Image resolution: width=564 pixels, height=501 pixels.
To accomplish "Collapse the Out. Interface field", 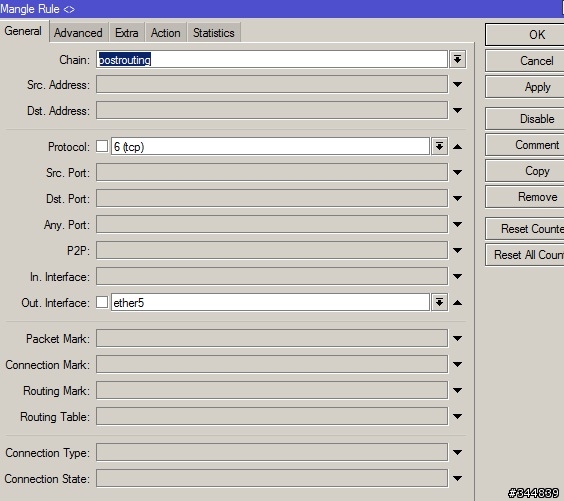I will tap(457, 302).
